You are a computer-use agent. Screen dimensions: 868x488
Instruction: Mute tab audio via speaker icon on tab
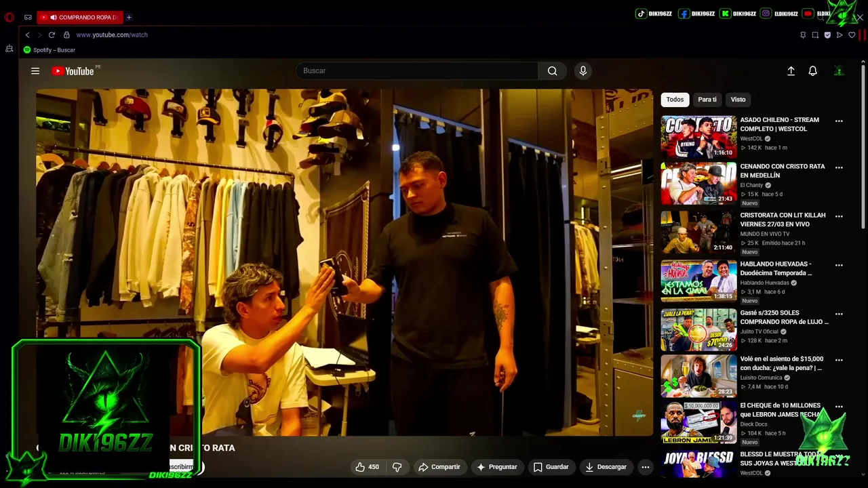(x=53, y=18)
